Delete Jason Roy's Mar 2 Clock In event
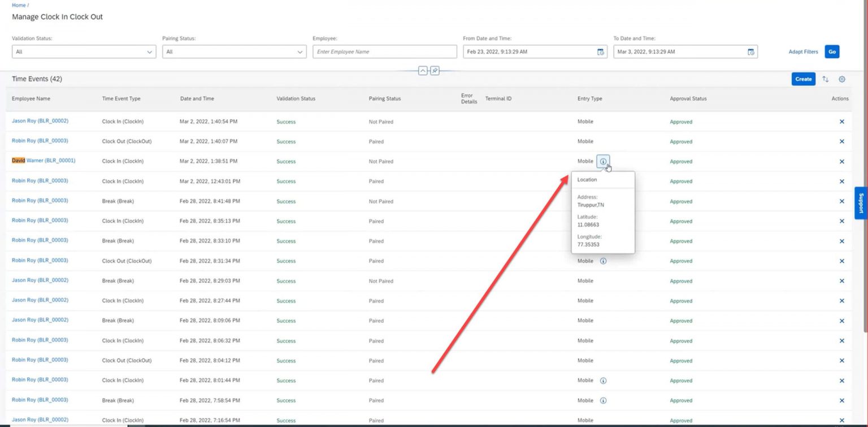Viewport: 868px width, 427px height. coord(841,121)
